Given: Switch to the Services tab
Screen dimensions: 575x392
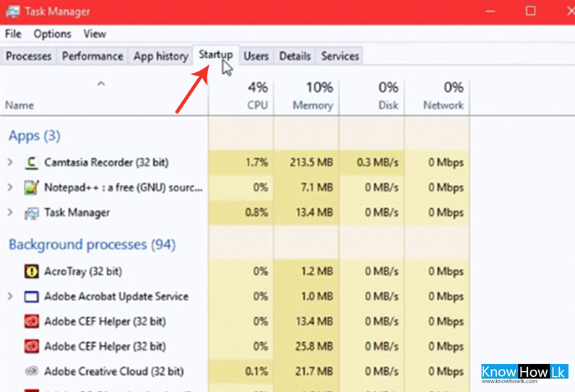Looking at the screenshot, I should click(x=340, y=56).
